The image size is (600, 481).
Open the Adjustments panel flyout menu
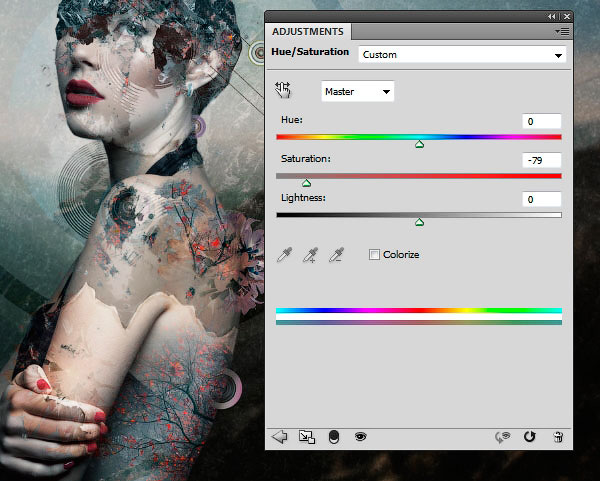562,31
